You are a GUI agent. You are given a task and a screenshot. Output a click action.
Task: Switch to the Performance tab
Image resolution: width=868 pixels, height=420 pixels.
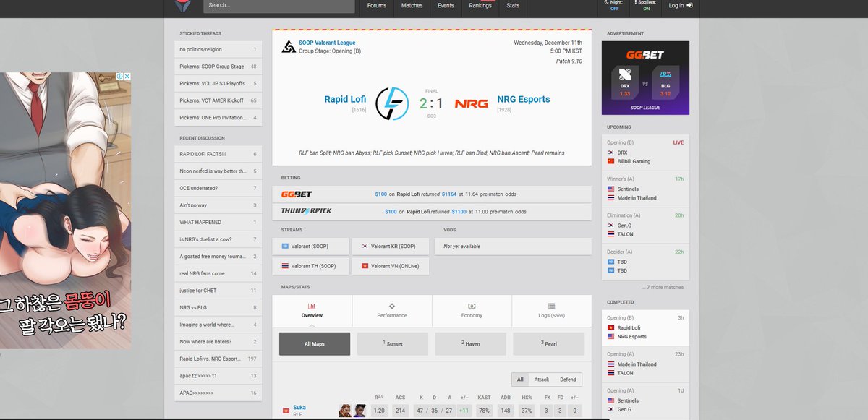(392, 311)
